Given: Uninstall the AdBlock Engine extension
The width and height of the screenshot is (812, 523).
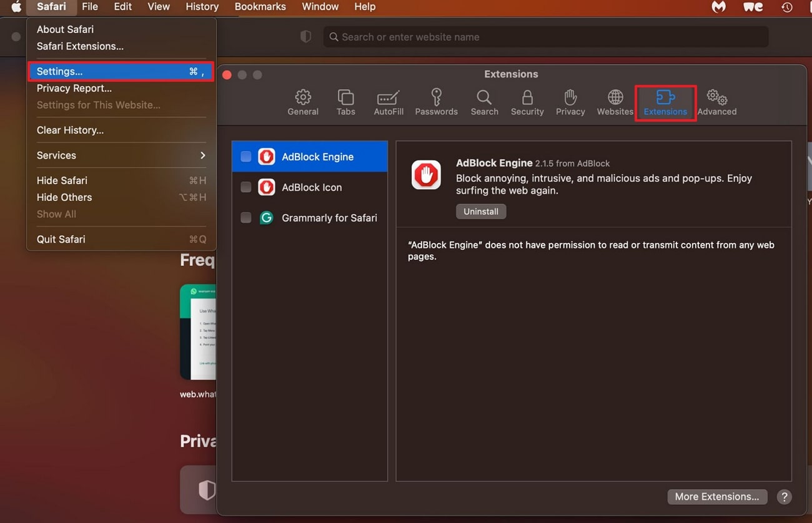Looking at the screenshot, I should 481,212.
